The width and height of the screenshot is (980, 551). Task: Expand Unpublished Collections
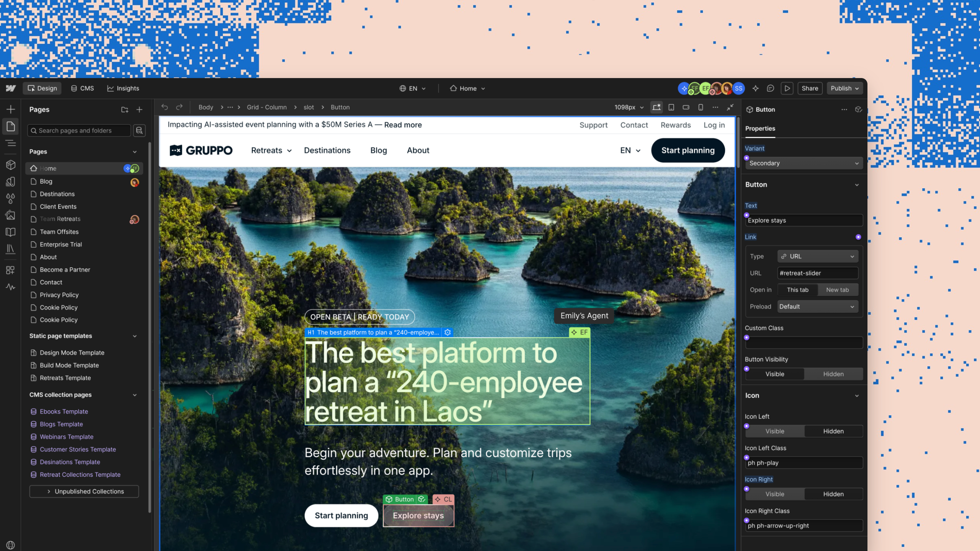(84, 491)
